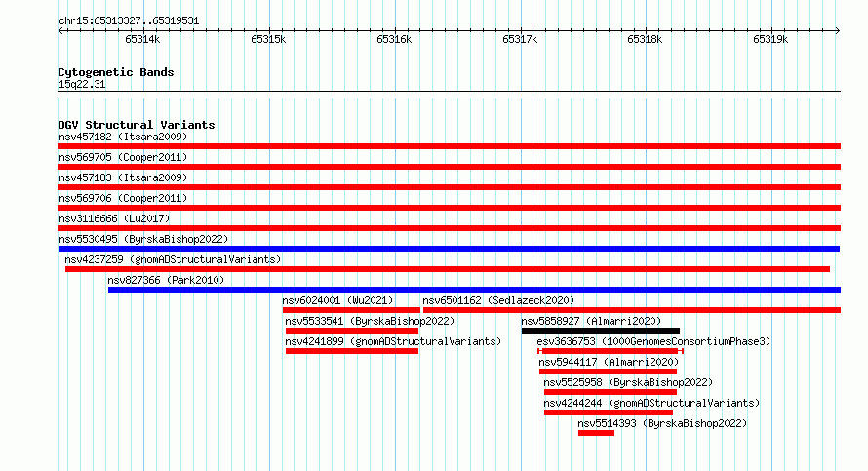Click the Cytogenetic Bands track title
Viewport: 868px width, 471px height.
click(116, 72)
